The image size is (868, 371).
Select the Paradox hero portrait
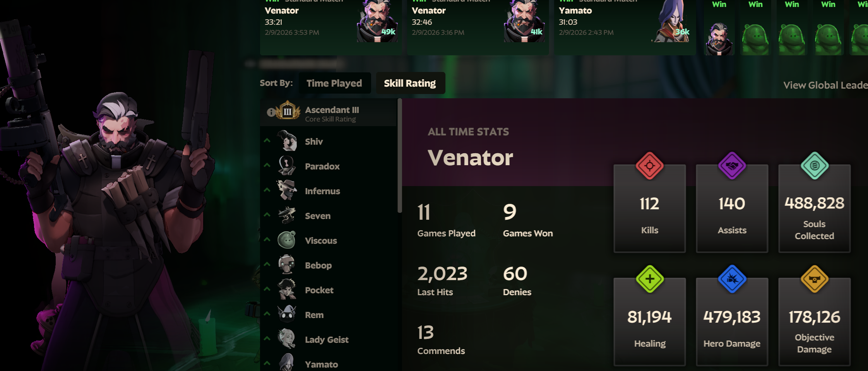click(287, 166)
